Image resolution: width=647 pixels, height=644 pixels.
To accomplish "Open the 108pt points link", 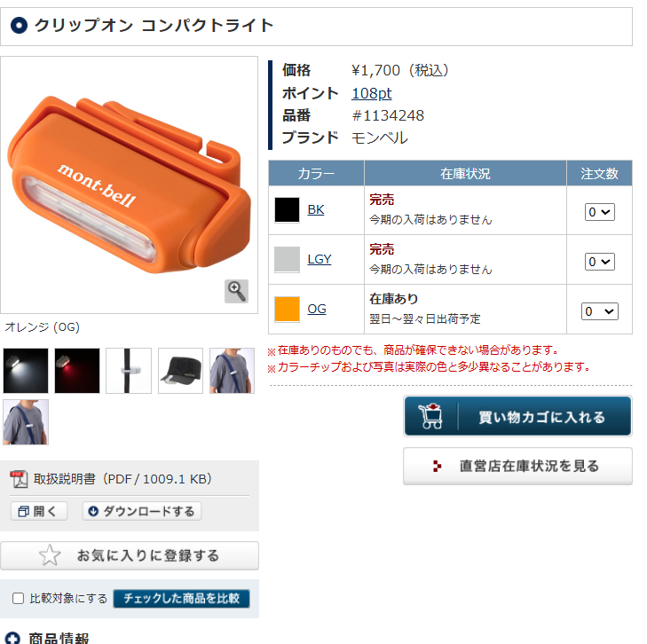I will coord(371,93).
